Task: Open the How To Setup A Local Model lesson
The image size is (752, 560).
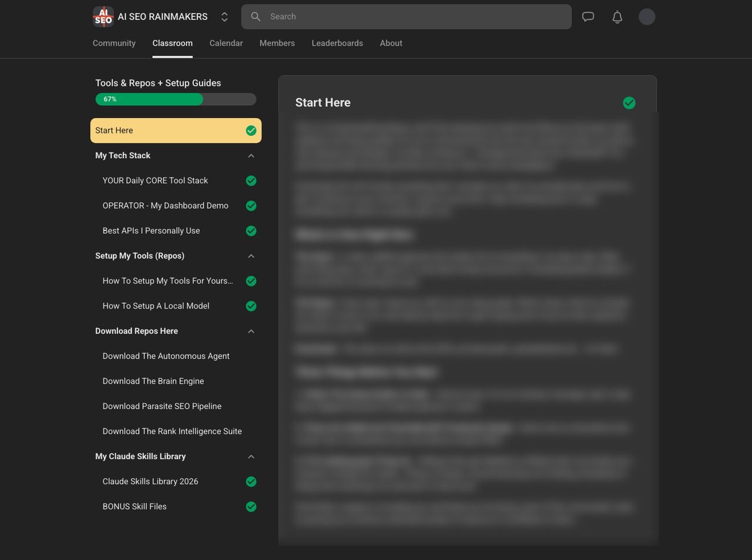Action: (156, 306)
